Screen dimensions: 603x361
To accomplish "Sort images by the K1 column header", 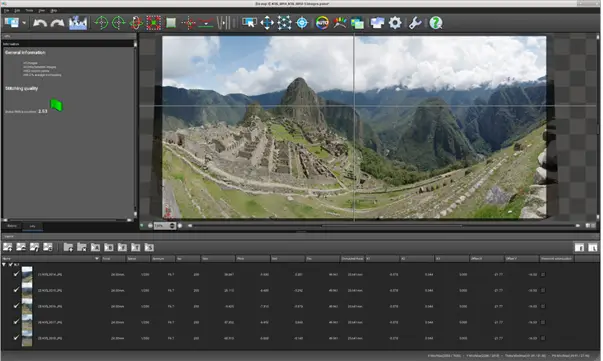I will pyautogui.click(x=382, y=259).
